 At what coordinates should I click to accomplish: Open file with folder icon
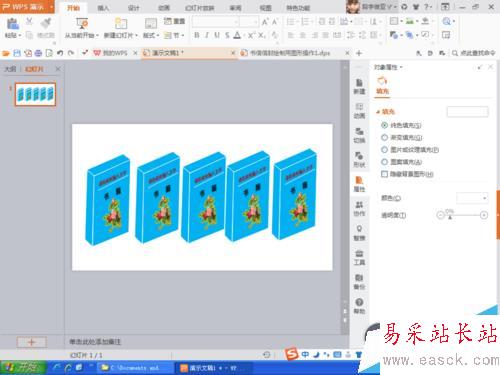pos(6,53)
